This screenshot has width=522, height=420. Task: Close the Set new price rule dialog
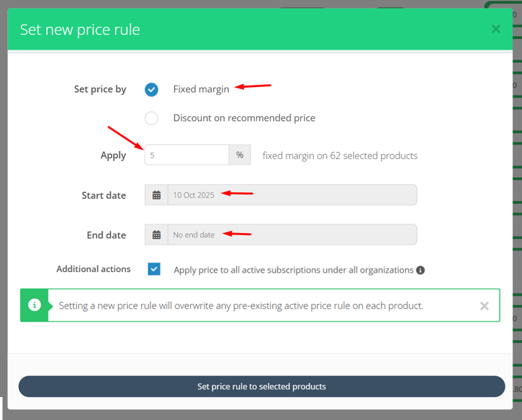click(x=496, y=29)
